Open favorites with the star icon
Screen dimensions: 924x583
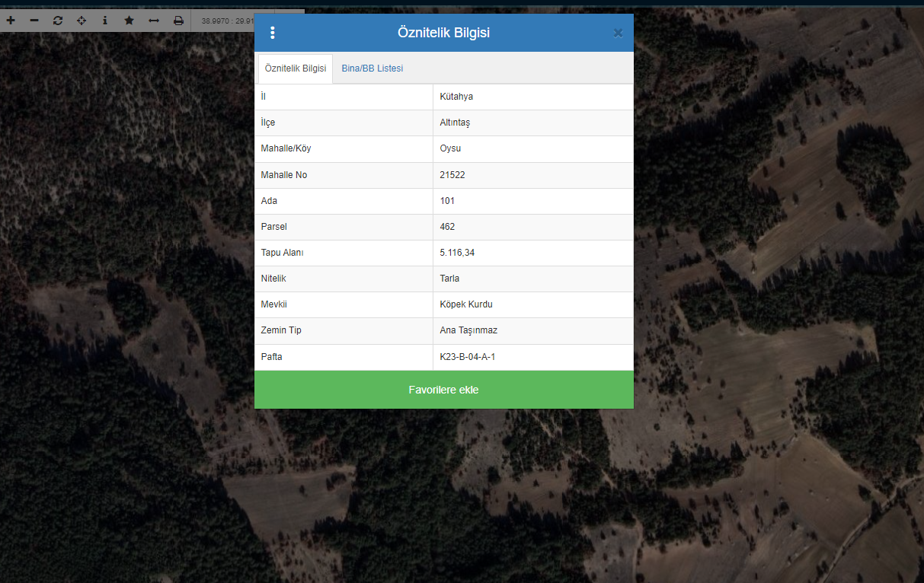(129, 21)
